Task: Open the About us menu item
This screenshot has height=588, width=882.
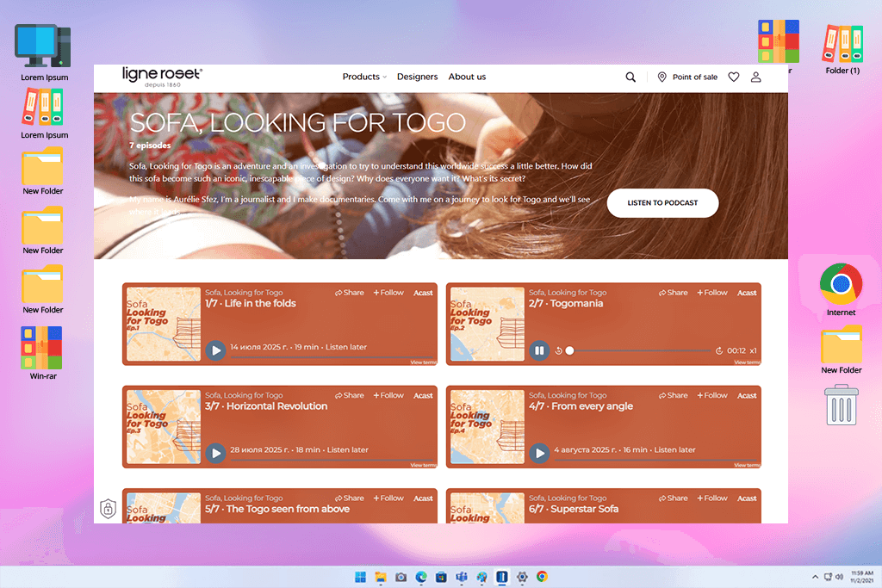Action: (467, 77)
